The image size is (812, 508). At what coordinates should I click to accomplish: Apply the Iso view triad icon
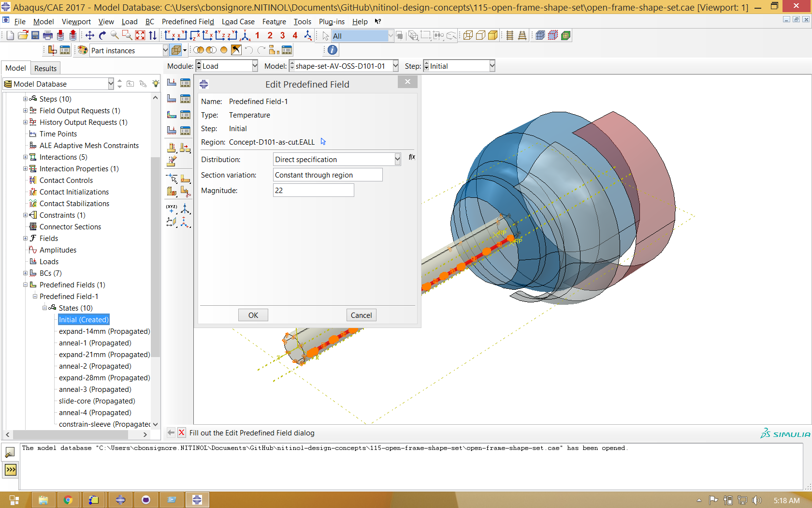coord(246,35)
